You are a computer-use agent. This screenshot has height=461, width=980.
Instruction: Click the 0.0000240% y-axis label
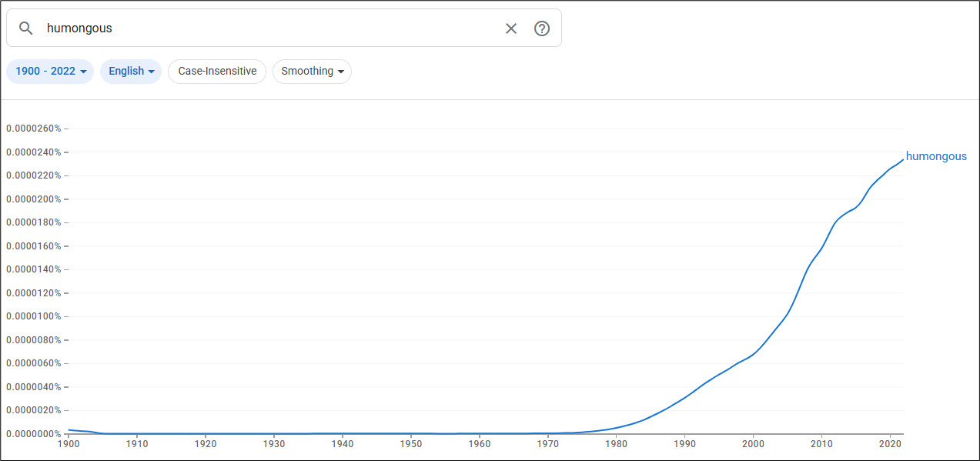coord(33,152)
